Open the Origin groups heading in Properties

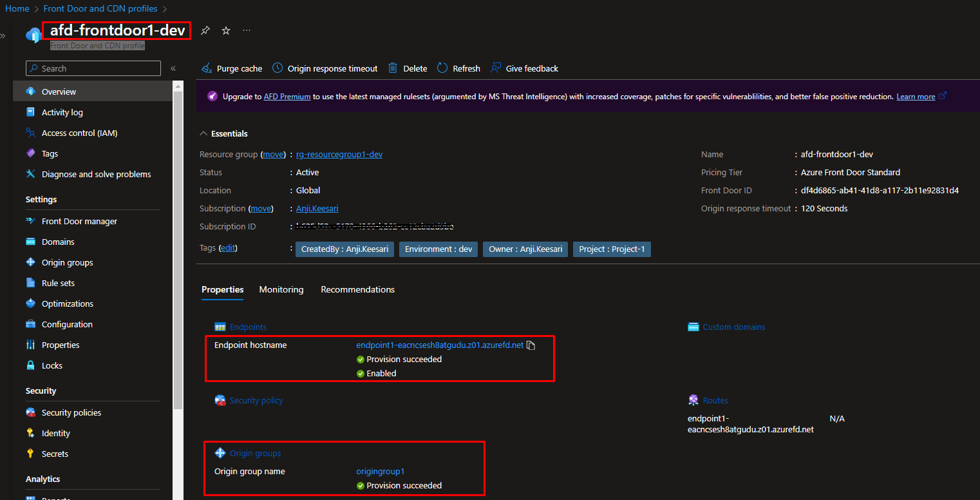(x=255, y=454)
